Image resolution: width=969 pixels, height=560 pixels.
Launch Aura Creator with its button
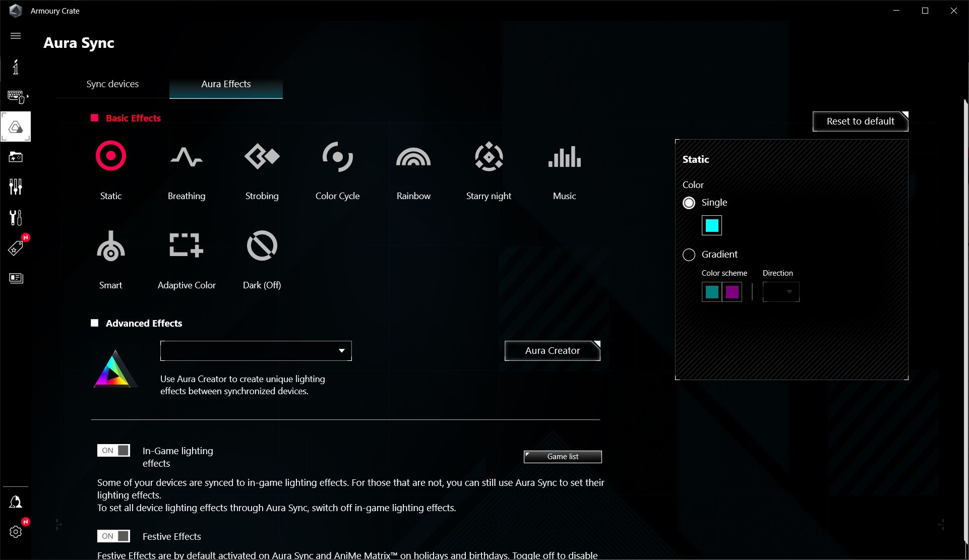(x=553, y=351)
